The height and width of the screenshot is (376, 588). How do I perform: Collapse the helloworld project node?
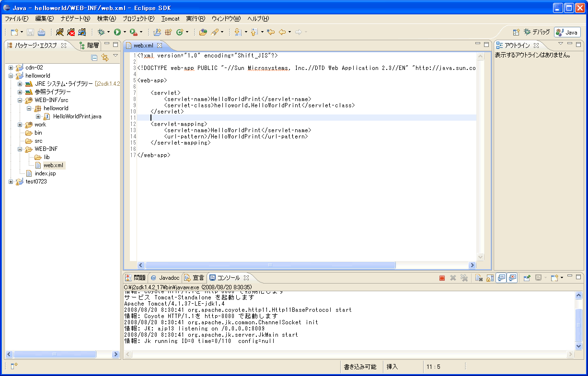[11, 76]
